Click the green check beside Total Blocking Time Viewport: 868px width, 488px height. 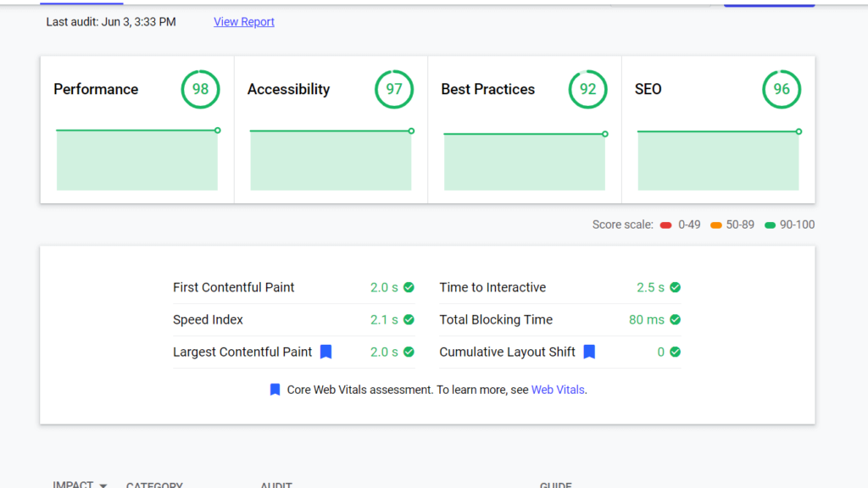click(x=675, y=319)
